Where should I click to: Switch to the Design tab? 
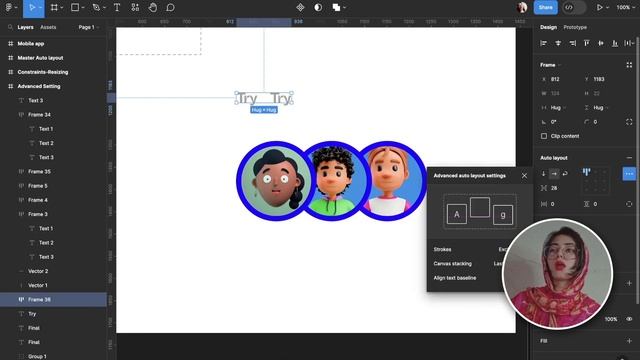[548, 27]
